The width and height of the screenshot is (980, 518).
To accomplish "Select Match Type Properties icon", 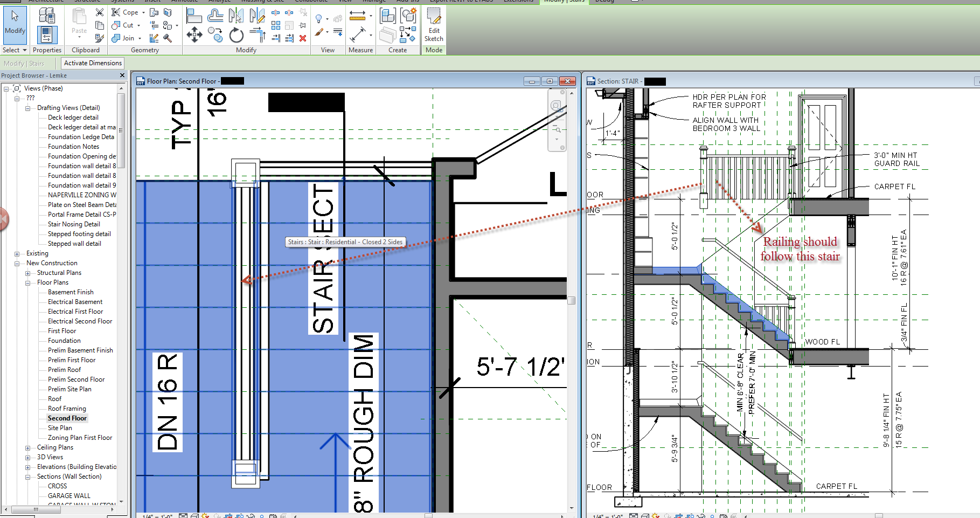I will coord(99,38).
